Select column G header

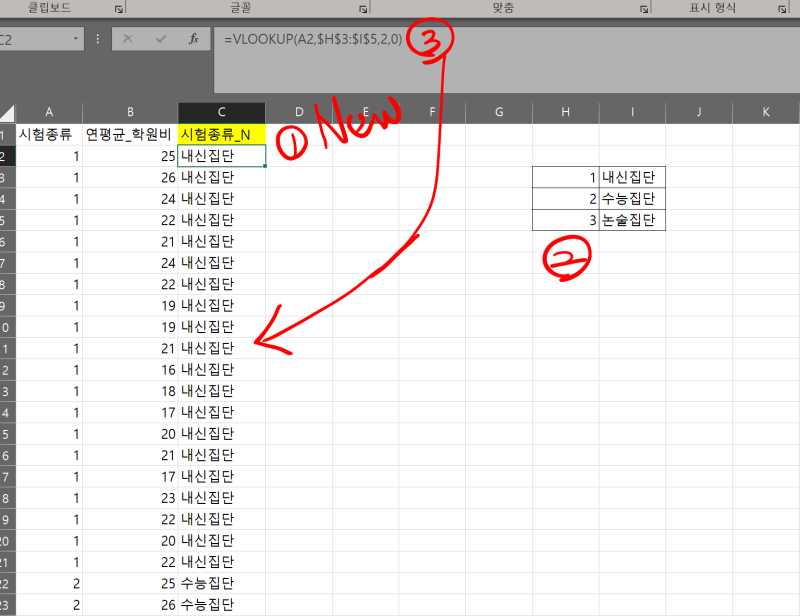(x=499, y=112)
